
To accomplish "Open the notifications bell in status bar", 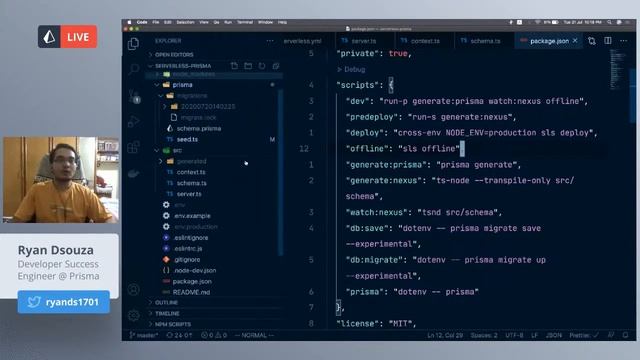I will click(x=625, y=336).
